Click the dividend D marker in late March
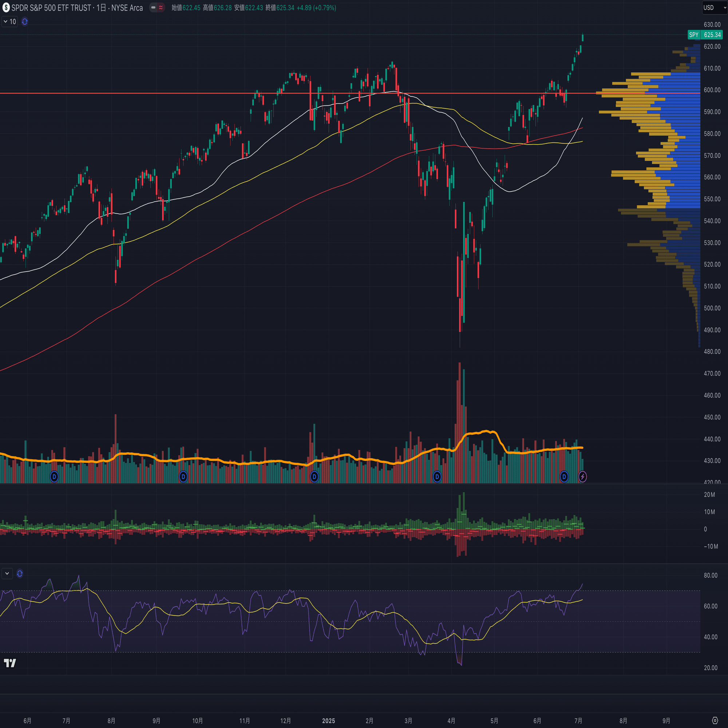 [x=437, y=477]
